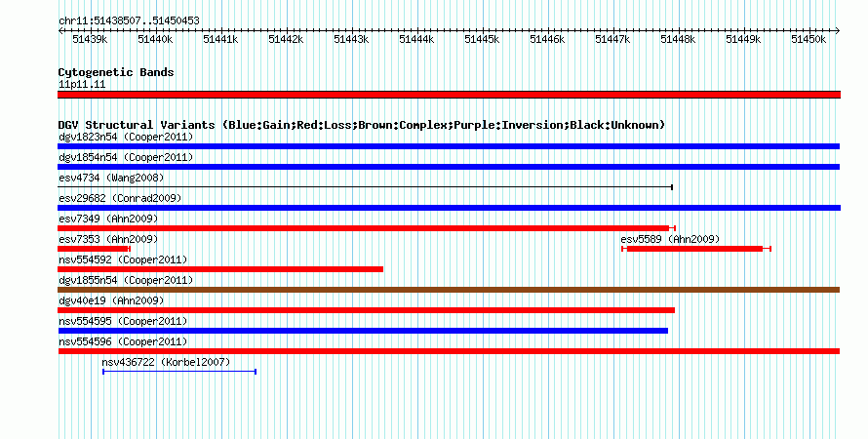Viewport: 868px width, 439px height.
Task: Click the 51440k ruler tick label
Action: (x=155, y=39)
